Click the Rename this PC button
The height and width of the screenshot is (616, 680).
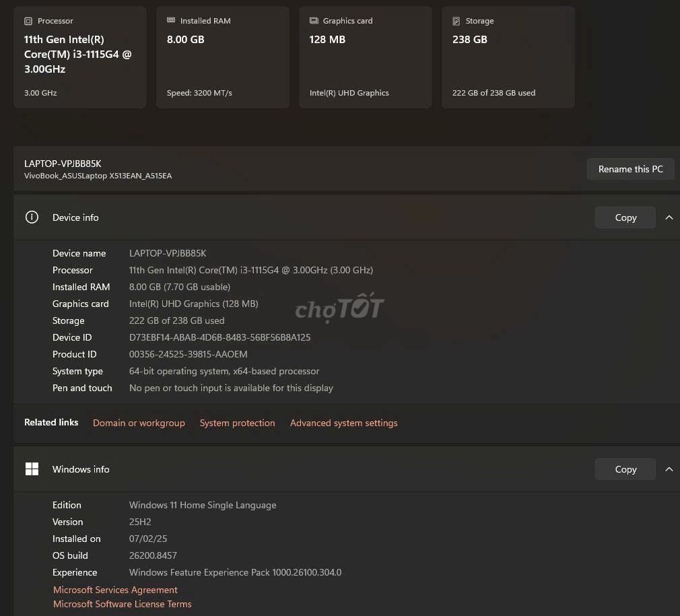click(631, 169)
